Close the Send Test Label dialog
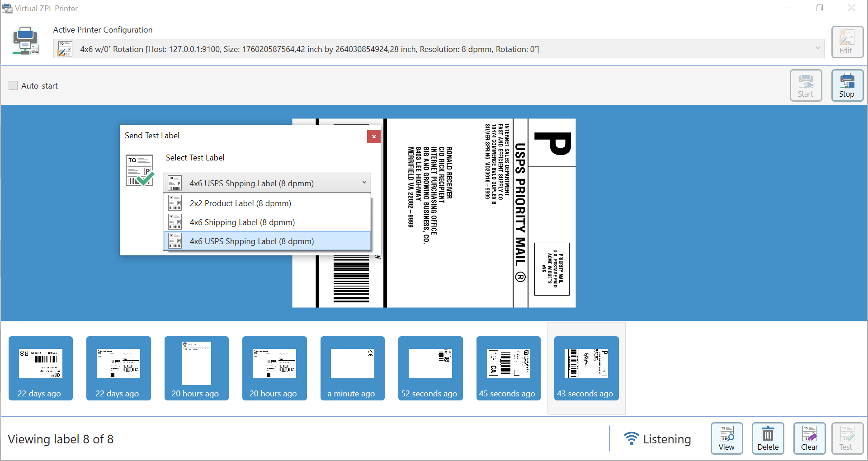Viewport: 868px width, 461px height. pos(373,136)
